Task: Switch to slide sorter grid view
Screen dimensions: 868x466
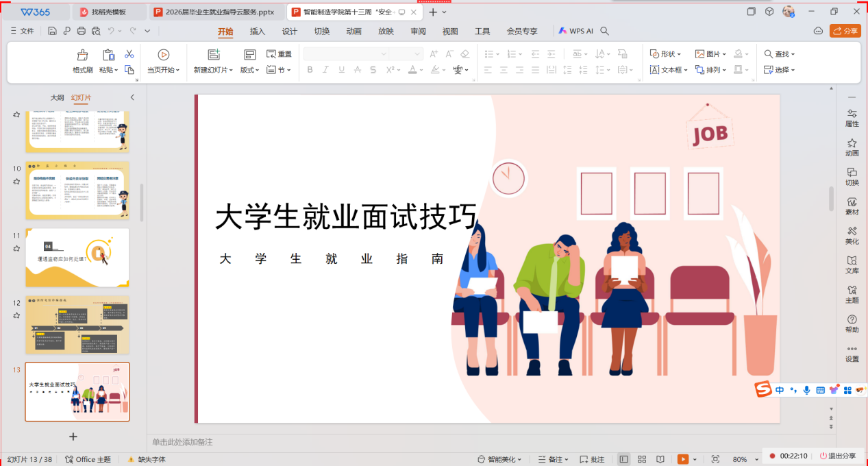Action: [x=642, y=459]
